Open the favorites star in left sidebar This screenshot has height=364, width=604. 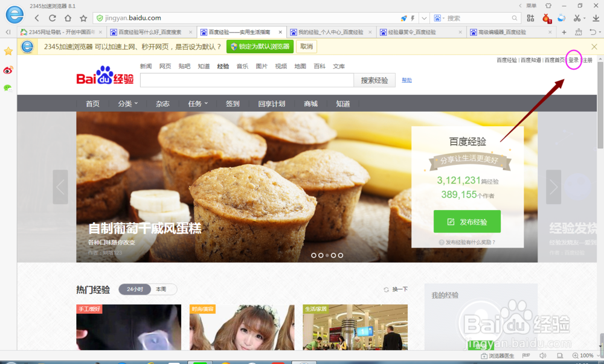point(8,51)
